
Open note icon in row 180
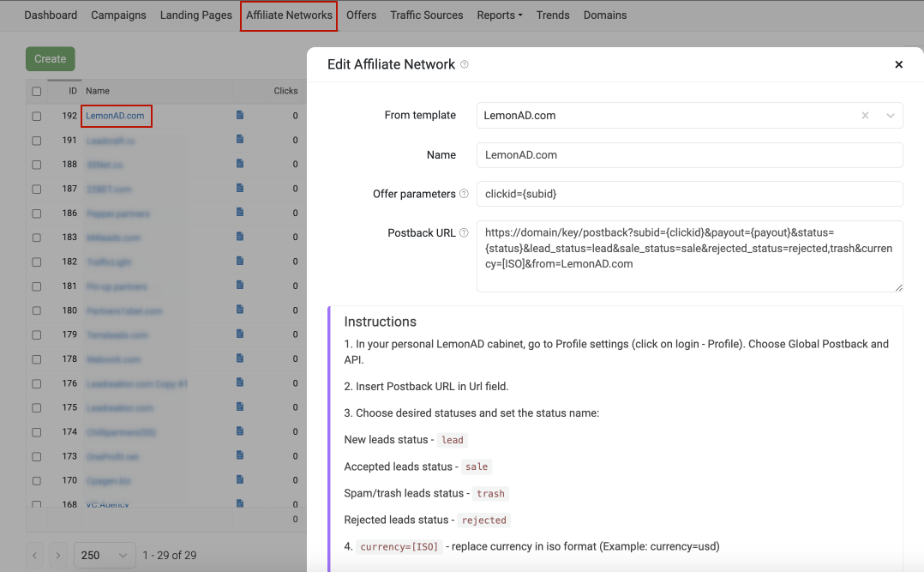240,310
